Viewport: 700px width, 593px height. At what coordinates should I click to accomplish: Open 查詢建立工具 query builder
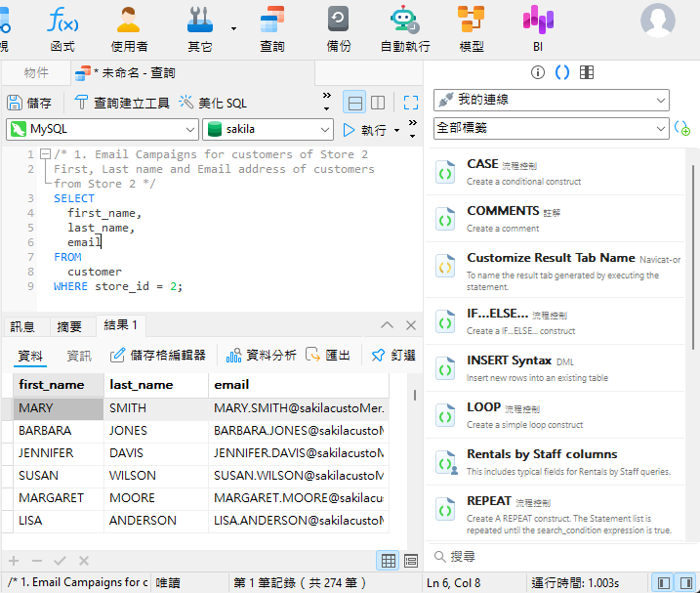[121, 103]
